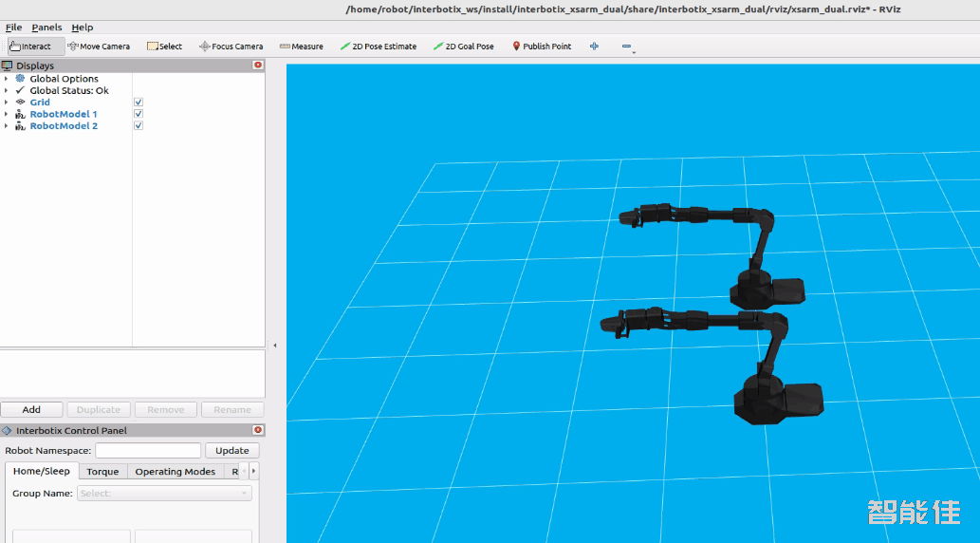This screenshot has height=543, width=980.
Task: Open the Panels menu
Action: click(x=46, y=28)
